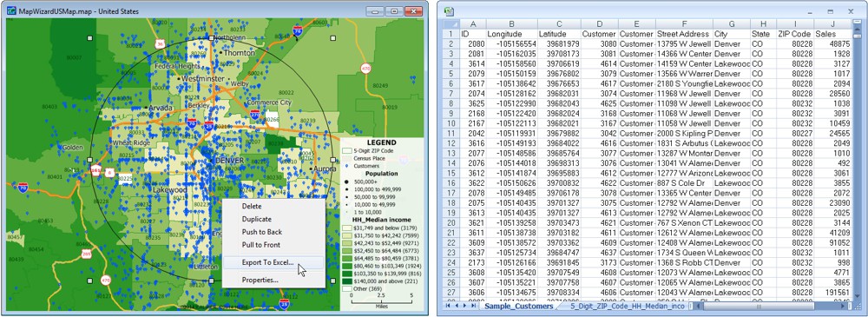Click the DENVER label on the map

[229, 161]
